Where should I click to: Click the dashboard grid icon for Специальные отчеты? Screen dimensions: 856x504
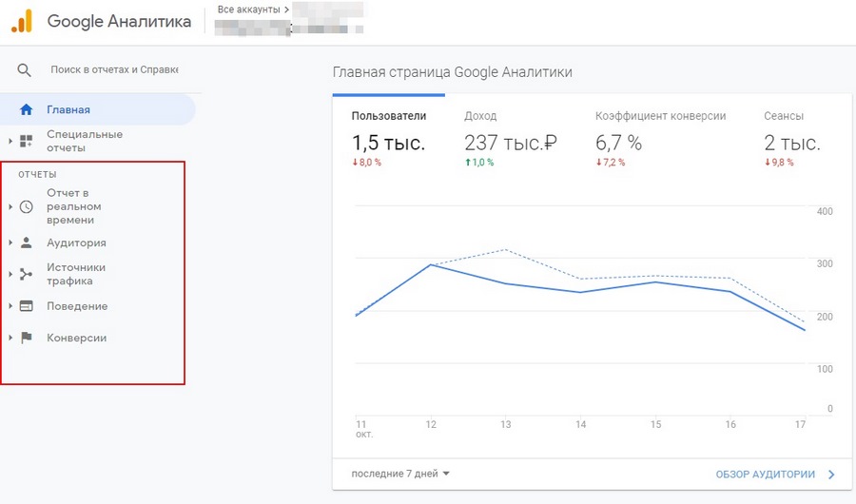[x=26, y=141]
